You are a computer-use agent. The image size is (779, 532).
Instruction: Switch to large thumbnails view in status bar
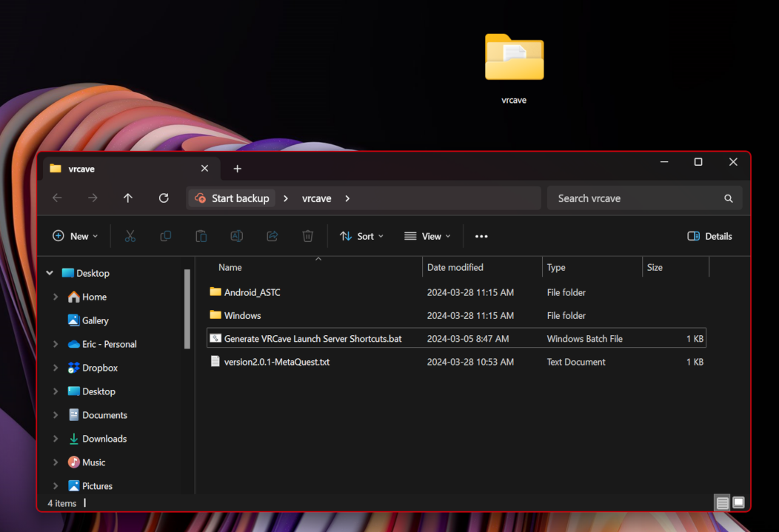click(x=738, y=503)
